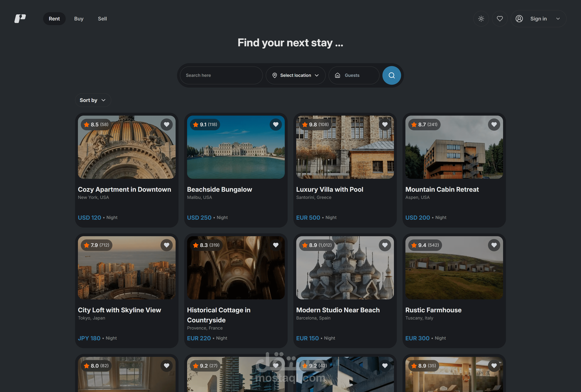Open the favorites heart in header
The image size is (581, 392).
pyautogui.click(x=500, y=19)
